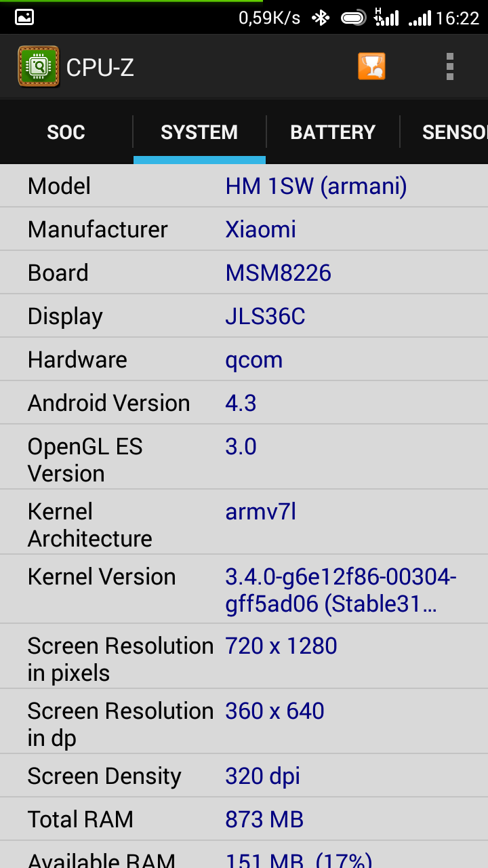Image resolution: width=488 pixels, height=868 pixels.
Task: Tap the 16:22 clock in status bar
Action: pos(457,18)
